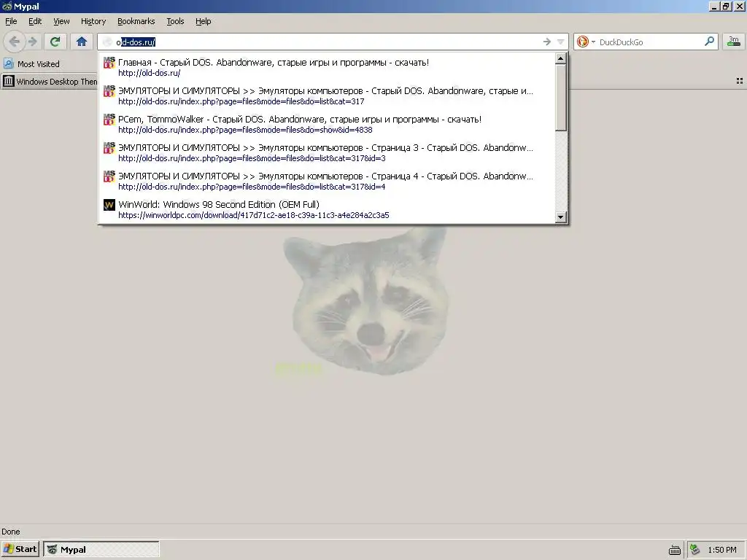Reload the page with the refresh icon

pos(55,42)
